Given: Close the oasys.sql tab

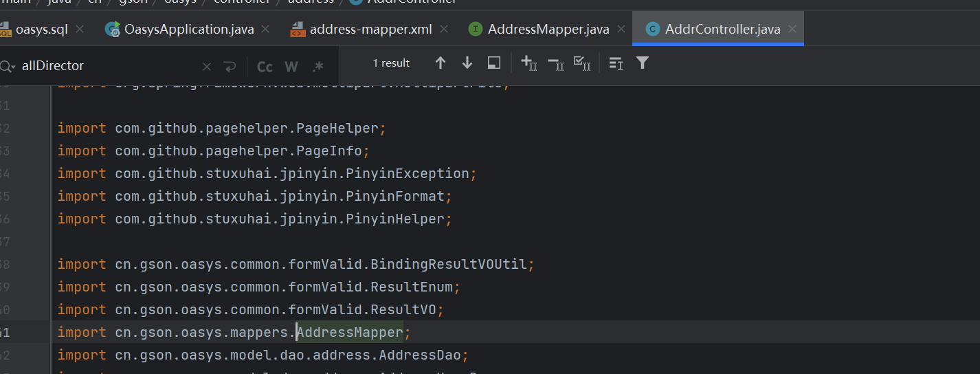Looking at the screenshot, I should 80,30.
